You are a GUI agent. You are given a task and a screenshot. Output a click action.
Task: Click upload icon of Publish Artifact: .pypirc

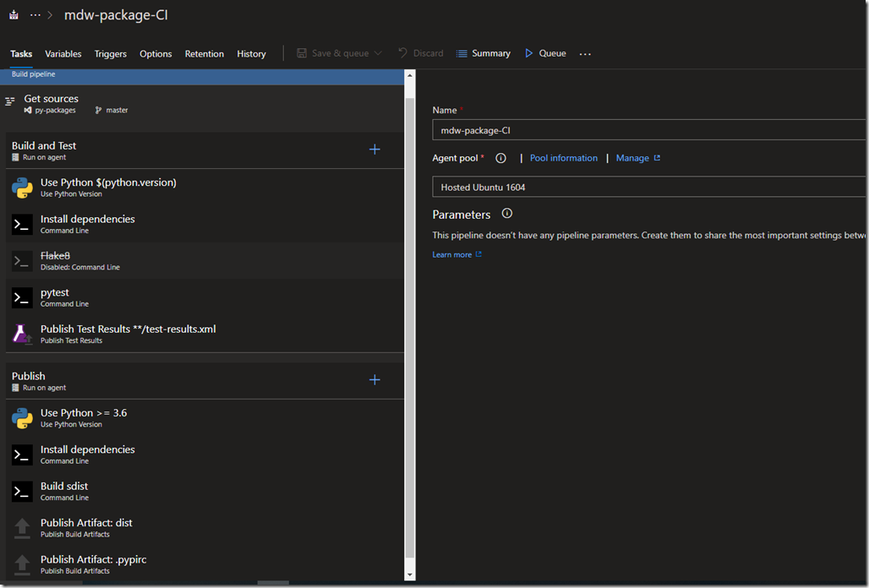tap(22, 564)
